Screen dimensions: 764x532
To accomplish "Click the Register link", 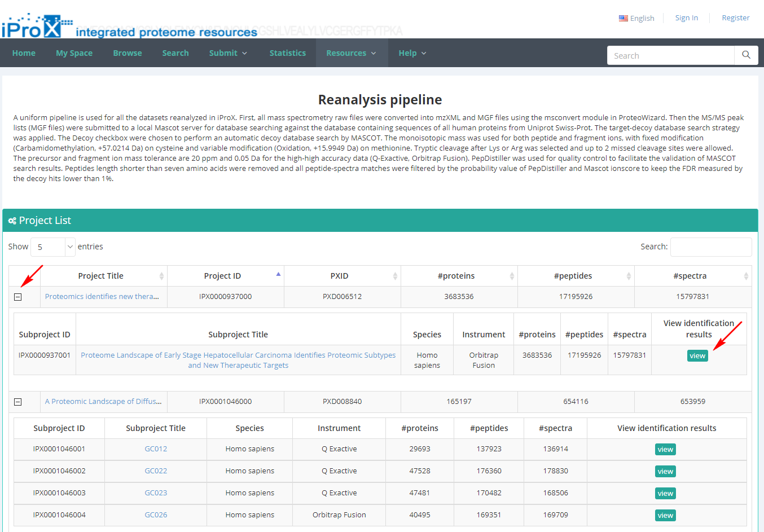I will point(736,18).
